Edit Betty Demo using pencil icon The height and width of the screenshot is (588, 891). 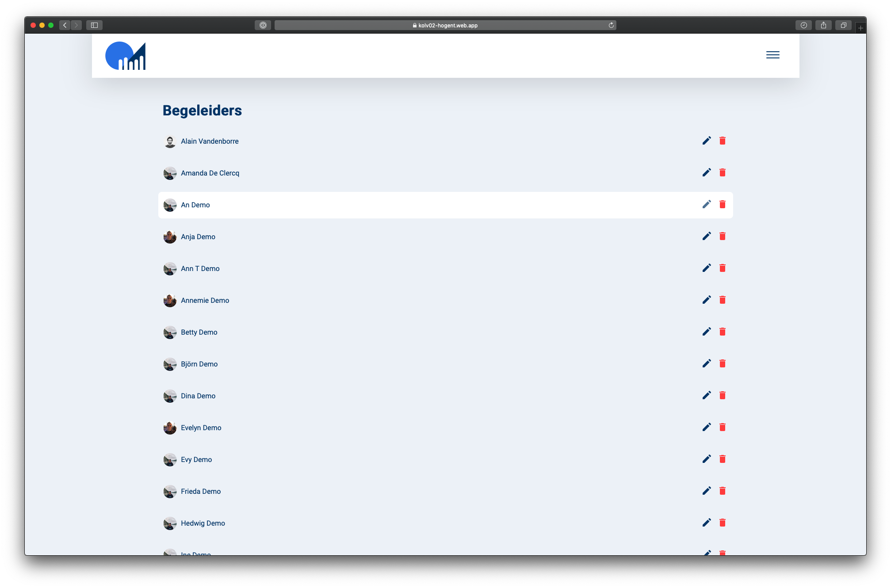coord(707,332)
